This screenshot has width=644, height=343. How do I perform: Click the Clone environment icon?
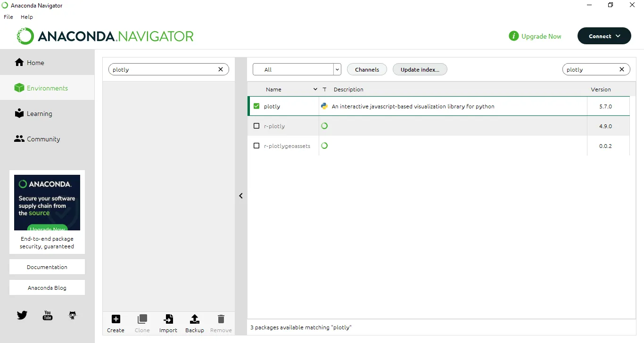click(x=142, y=319)
